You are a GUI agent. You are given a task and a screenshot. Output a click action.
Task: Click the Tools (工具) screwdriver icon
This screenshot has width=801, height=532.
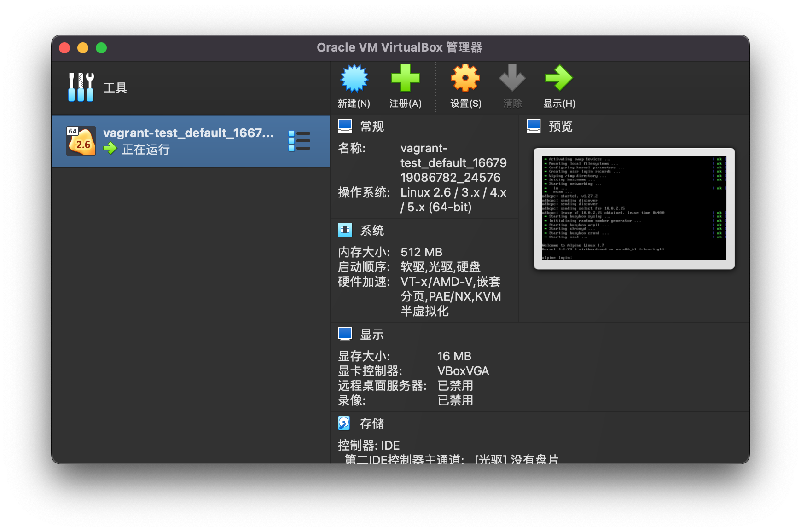pos(81,87)
